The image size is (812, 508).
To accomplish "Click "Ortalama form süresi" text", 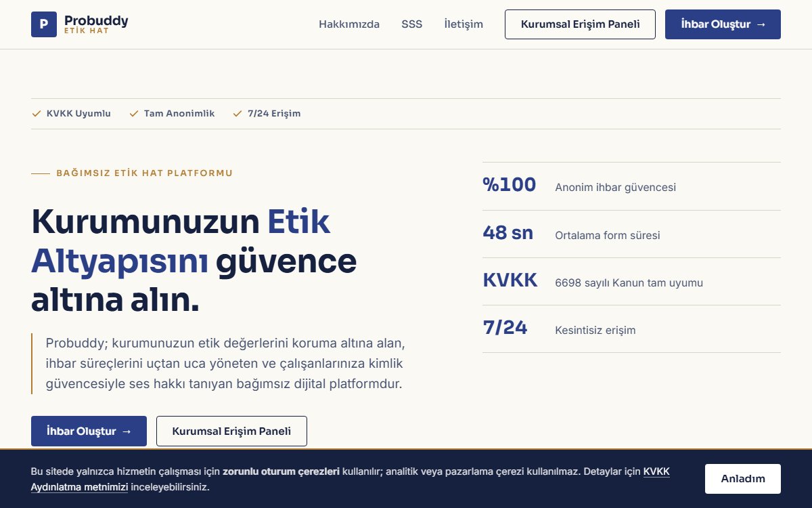I will point(607,236).
